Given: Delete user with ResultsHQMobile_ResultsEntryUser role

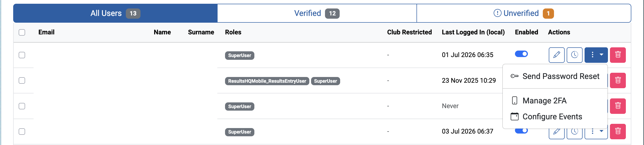Looking at the screenshot, I should [618, 80].
